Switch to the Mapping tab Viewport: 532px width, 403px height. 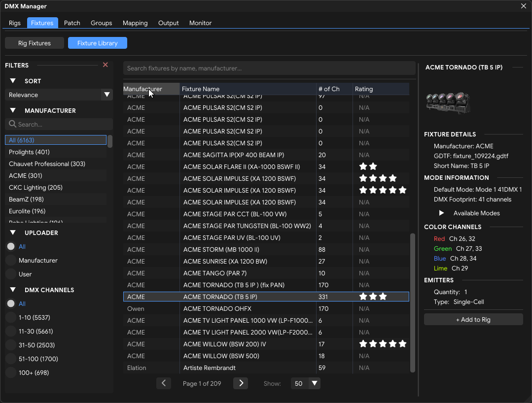click(x=135, y=23)
